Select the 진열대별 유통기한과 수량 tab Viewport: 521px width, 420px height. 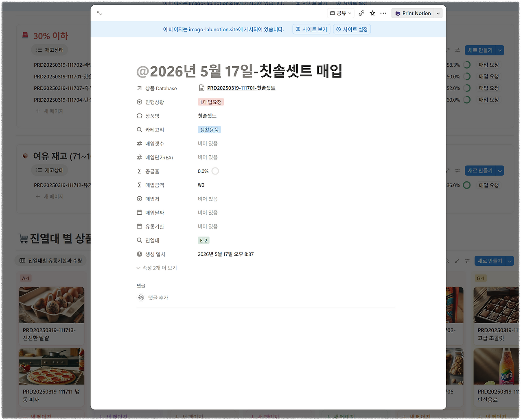[x=51, y=261]
